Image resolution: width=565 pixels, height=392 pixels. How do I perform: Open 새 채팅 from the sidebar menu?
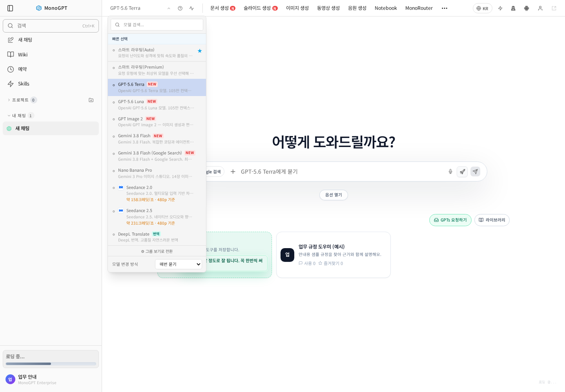pyautogui.click(x=51, y=40)
